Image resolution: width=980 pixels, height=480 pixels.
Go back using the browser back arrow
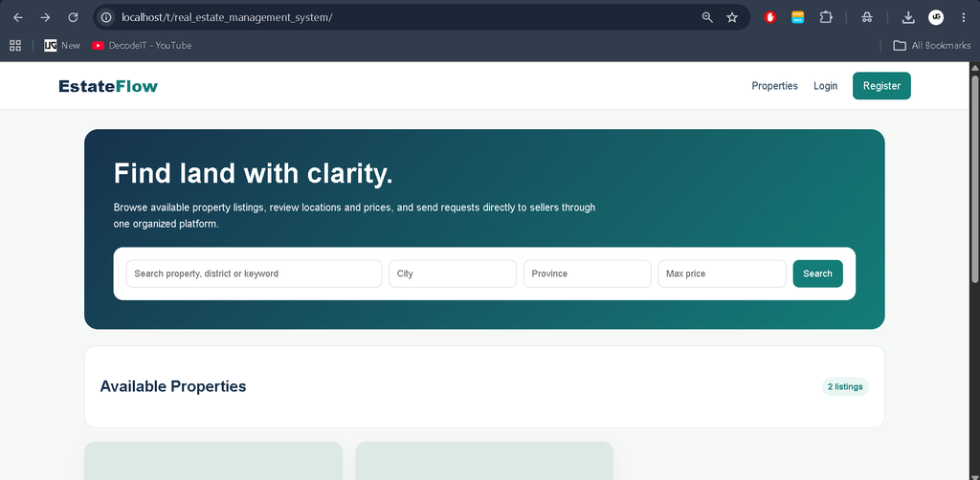click(17, 17)
